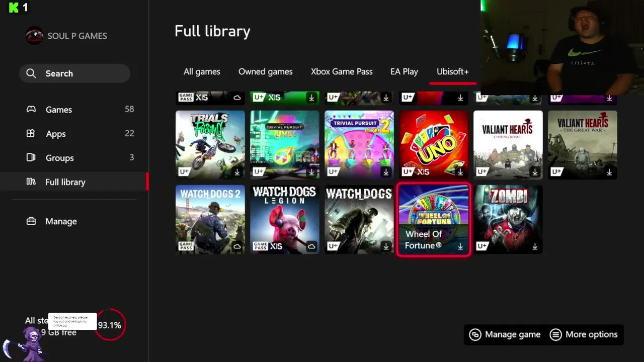The width and height of the screenshot is (644, 362).
Task: Select the Ubisoft+ tab
Action: [452, 72]
